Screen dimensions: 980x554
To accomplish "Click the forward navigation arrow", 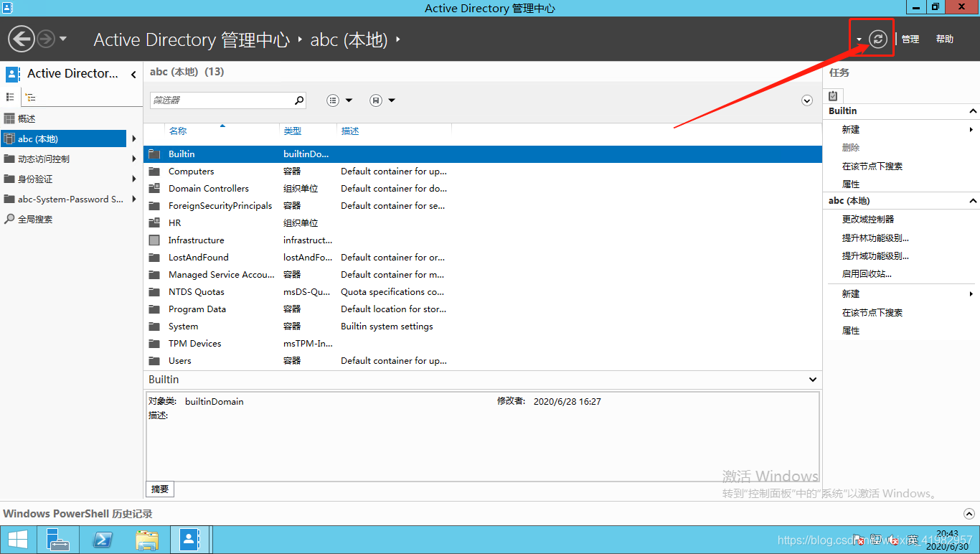I will (45, 39).
